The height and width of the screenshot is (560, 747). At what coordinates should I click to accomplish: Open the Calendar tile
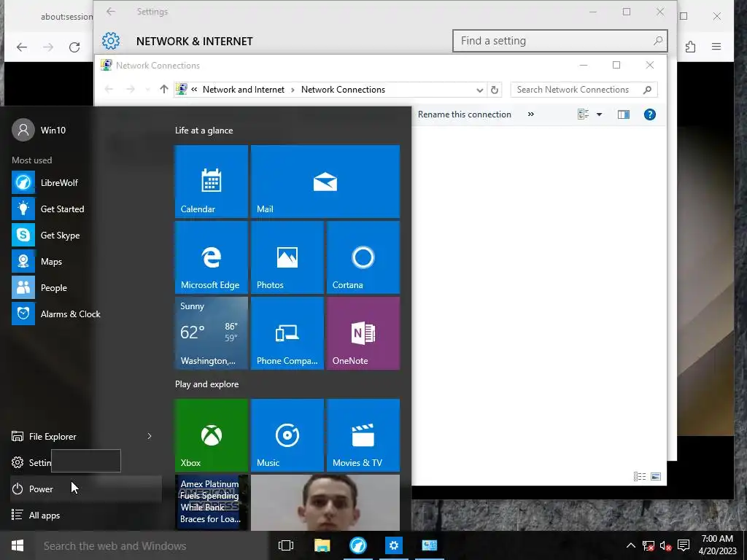(x=211, y=182)
